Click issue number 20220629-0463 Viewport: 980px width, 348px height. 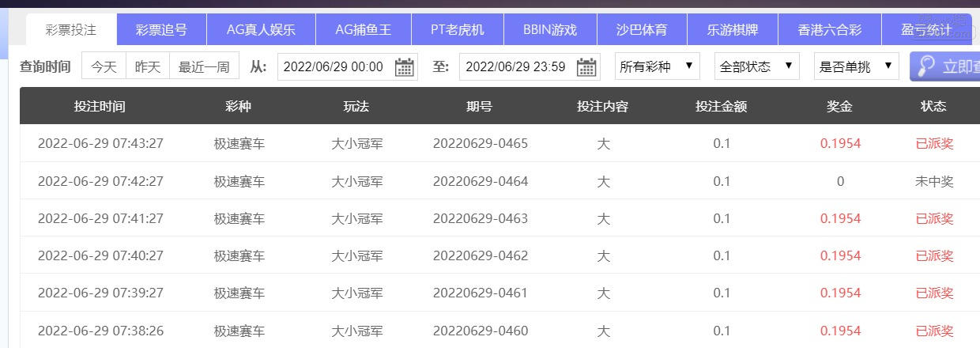pos(481,218)
